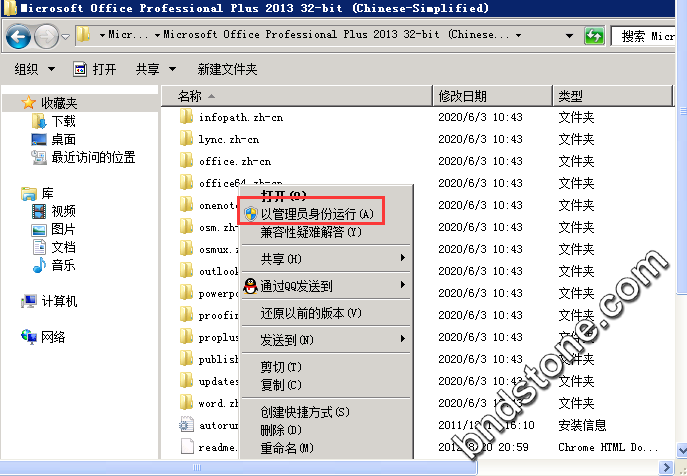Select 计算机 in navigation pane

[58, 301]
